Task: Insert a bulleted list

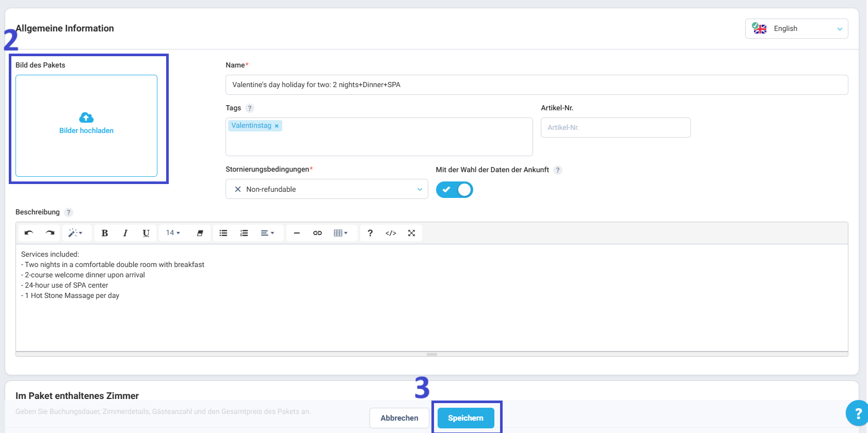Action: point(223,233)
